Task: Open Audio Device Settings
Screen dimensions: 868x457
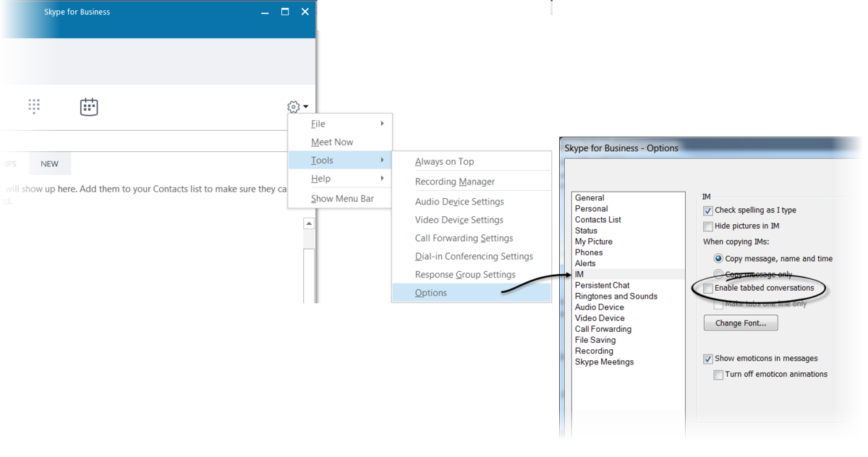Action: 472,202
